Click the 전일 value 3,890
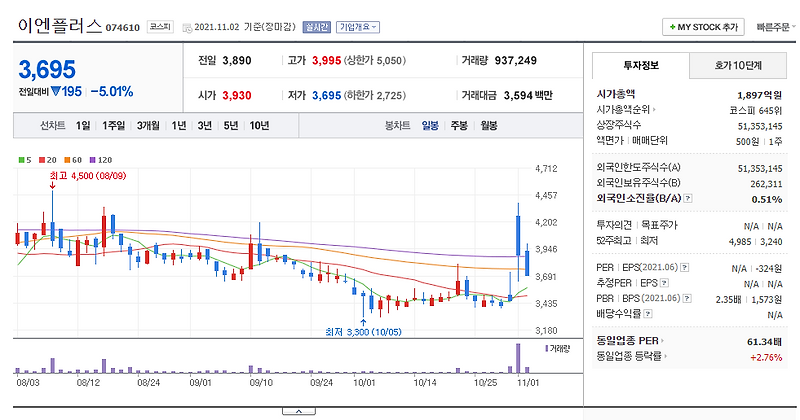The height and width of the screenshot is (420, 800). pyautogui.click(x=237, y=61)
